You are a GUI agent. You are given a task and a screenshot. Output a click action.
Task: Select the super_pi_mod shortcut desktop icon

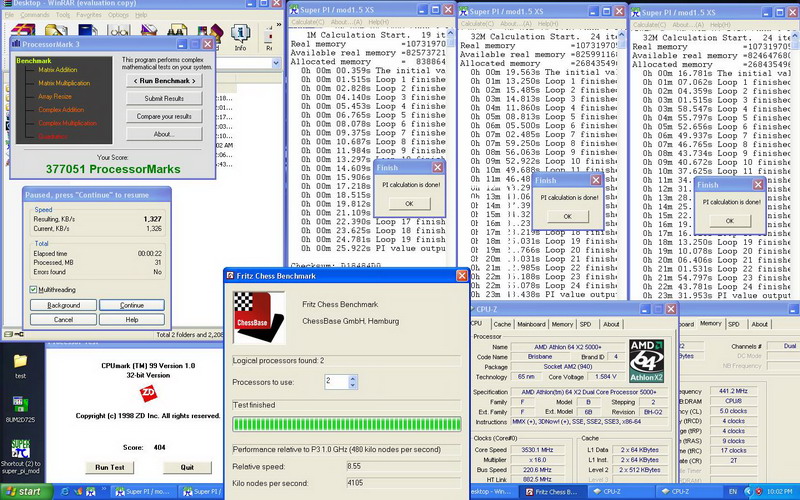(x=20, y=456)
